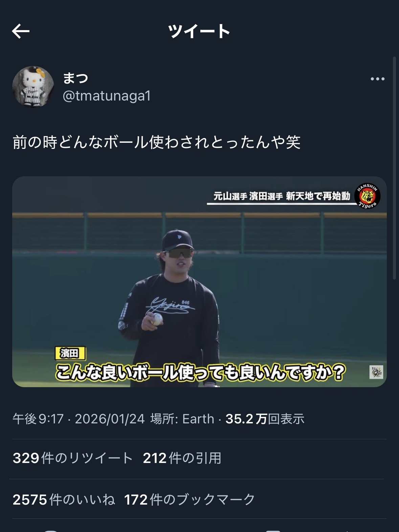View the 35.2万回表示 view count

[x=265, y=419]
